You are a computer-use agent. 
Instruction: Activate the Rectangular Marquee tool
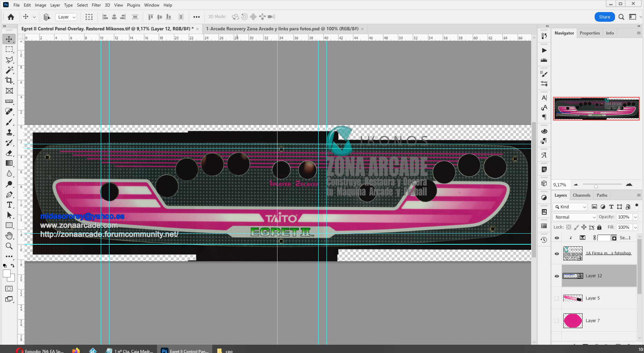(9, 49)
